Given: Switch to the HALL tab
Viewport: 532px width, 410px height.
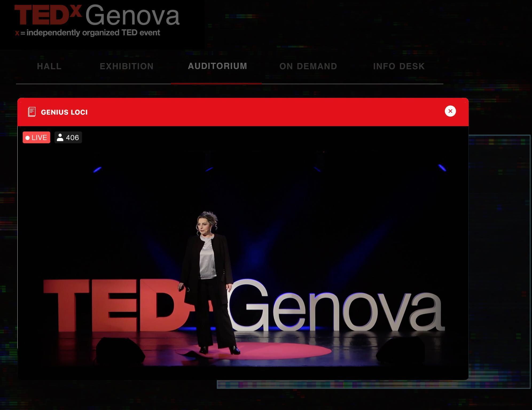Looking at the screenshot, I should tap(49, 66).
